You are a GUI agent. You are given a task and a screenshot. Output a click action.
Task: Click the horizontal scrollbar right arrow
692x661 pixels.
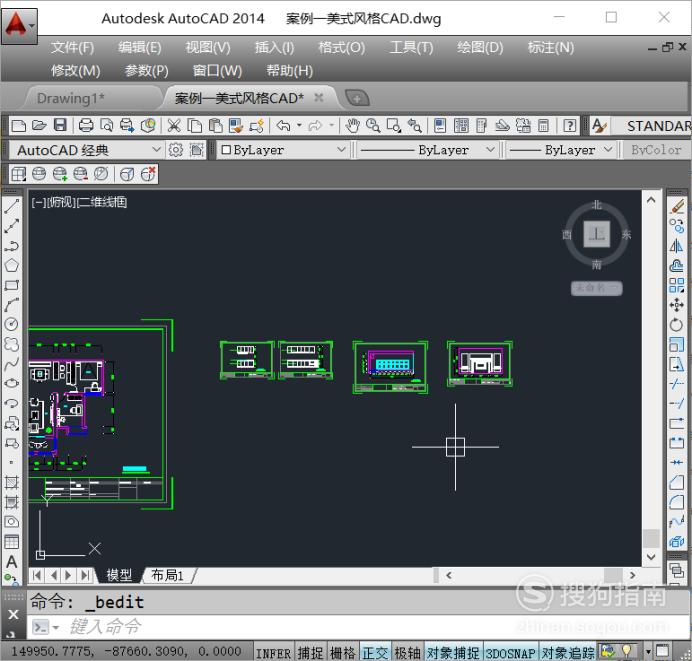coord(632,575)
